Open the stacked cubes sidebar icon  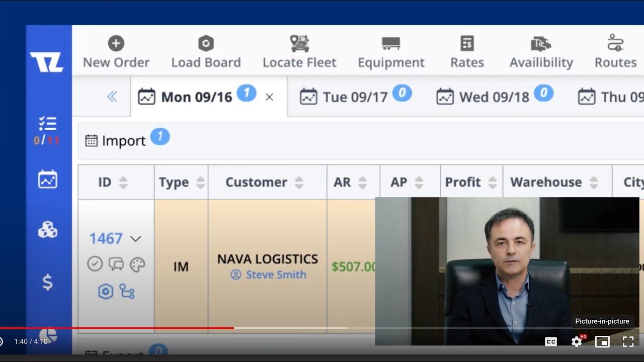(48, 230)
